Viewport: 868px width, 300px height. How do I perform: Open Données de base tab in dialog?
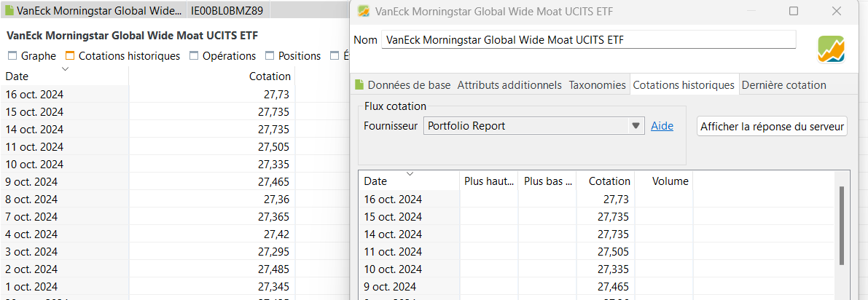tap(402, 84)
